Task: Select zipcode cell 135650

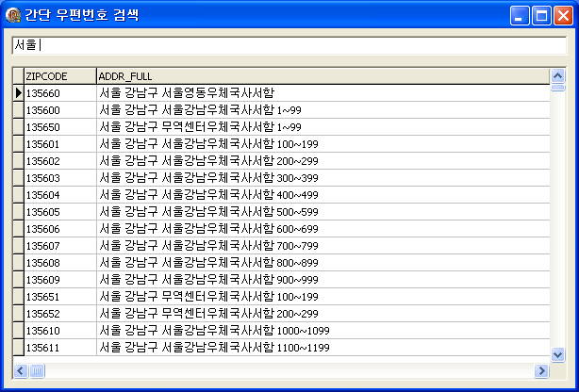Action: pyautogui.click(x=60, y=127)
